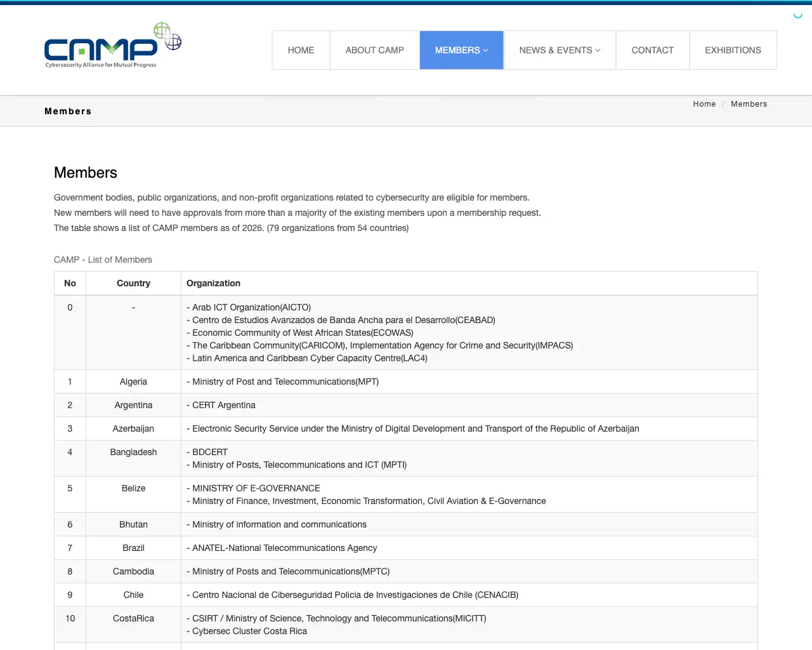Open the NEWS & EVENTS menu
Image resolution: width=812 pixels, height=650 pixels.
(560, 50)
